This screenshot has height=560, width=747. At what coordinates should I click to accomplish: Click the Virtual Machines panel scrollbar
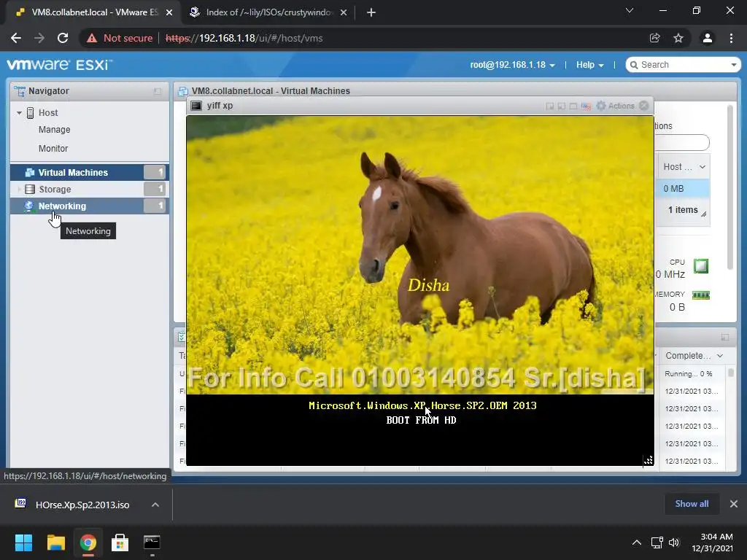pos(729,188)
